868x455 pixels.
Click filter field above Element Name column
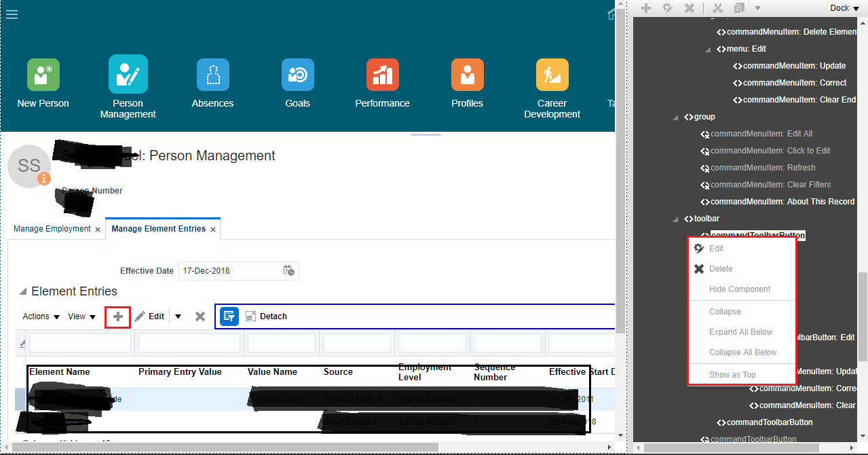point(80,343)
